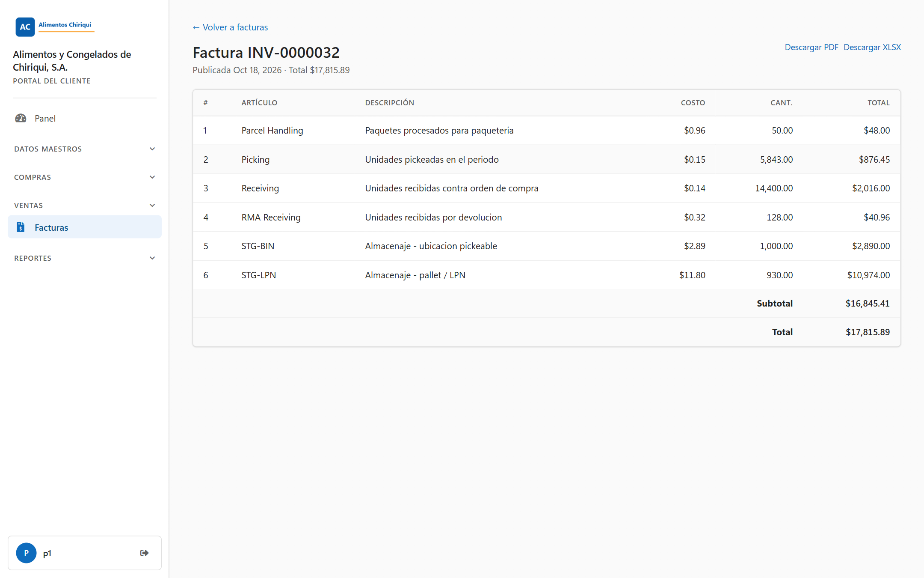
Task: Open Panel in the sidebar
Action: point(85,118)
